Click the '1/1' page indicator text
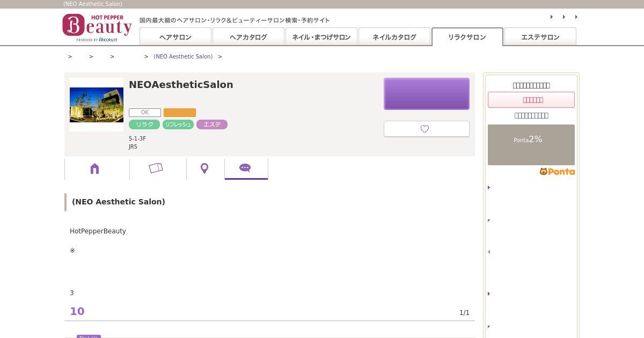This screenshot has height=338, width=644. [x=464, y=313]
